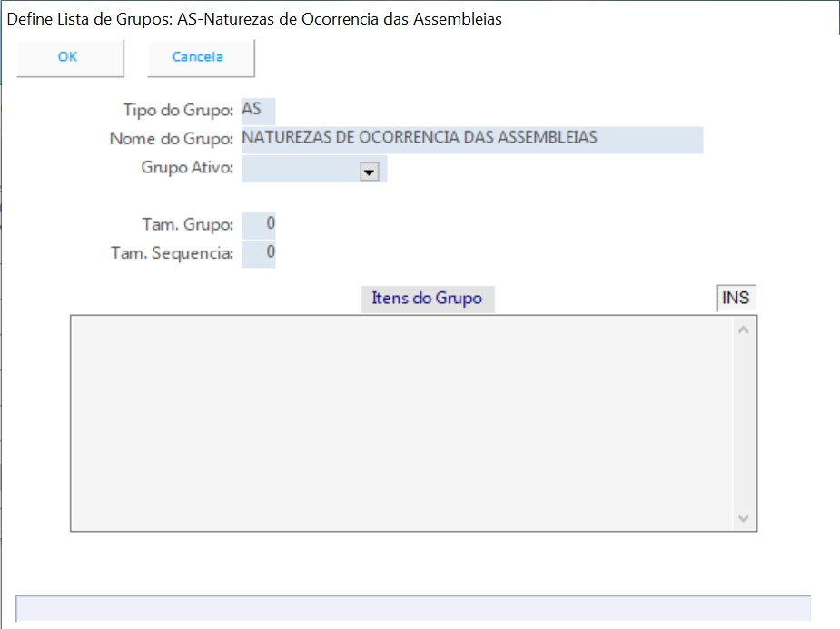This screenshot has height=629, width=840.
Task: Click the Itens do Grupo header
Action: (x=427, y=299)
